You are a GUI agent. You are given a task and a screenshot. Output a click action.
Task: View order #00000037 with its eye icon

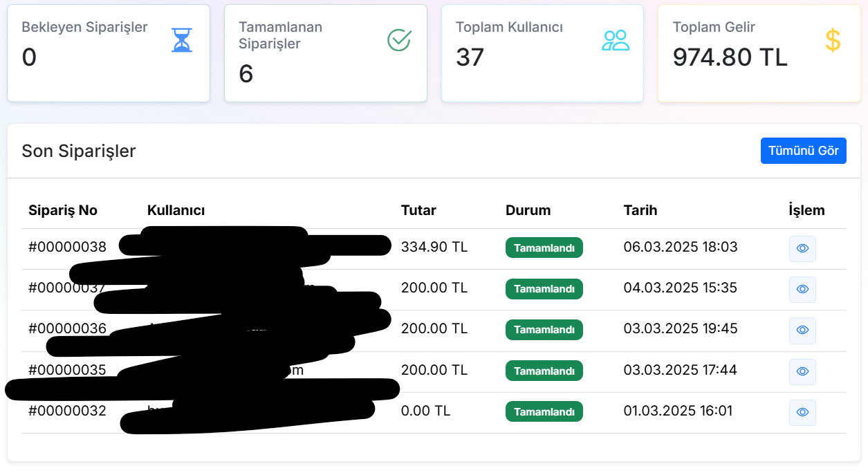tap(802, 290)
